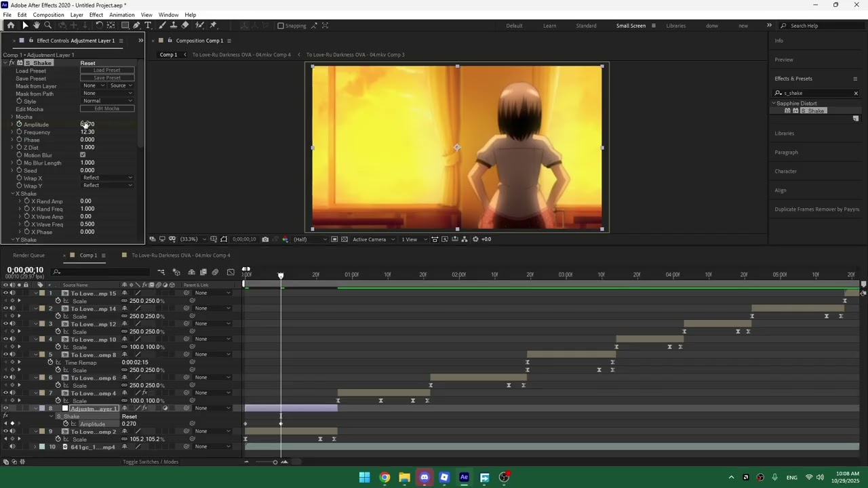The width and height of the screenshot is (868, 488).
Task: Open the Graph Editor
Action: click(x=231, y=272)
